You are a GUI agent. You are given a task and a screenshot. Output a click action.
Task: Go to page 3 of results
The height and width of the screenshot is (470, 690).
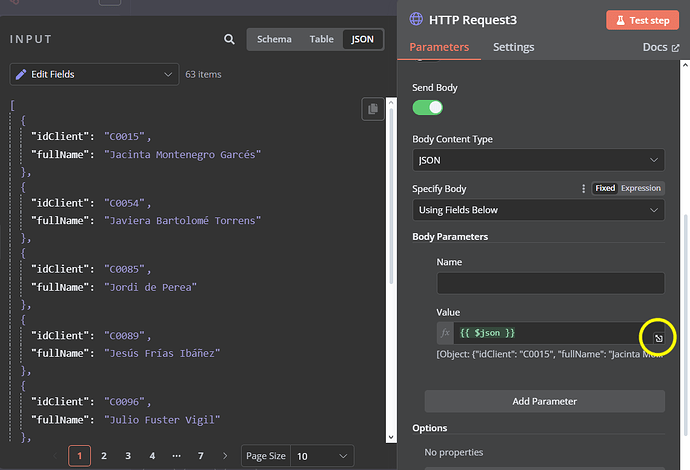pyautogui.click(x=128, y=456)
